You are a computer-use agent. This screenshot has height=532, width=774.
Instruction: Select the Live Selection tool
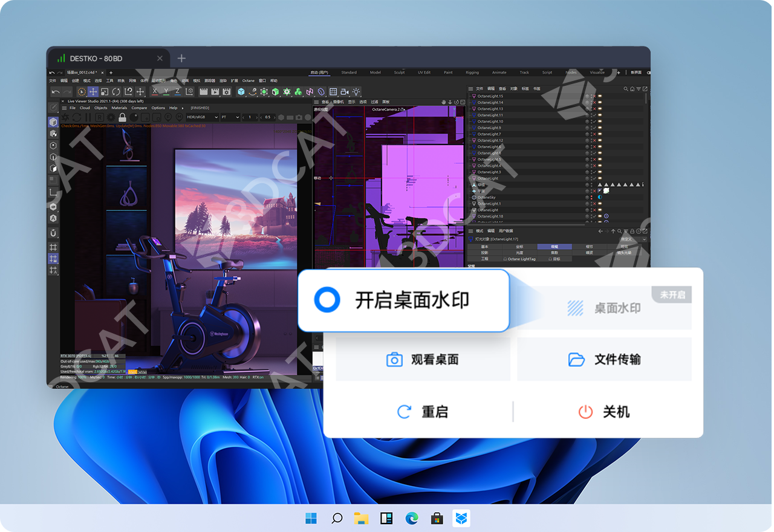coord(81,91)
